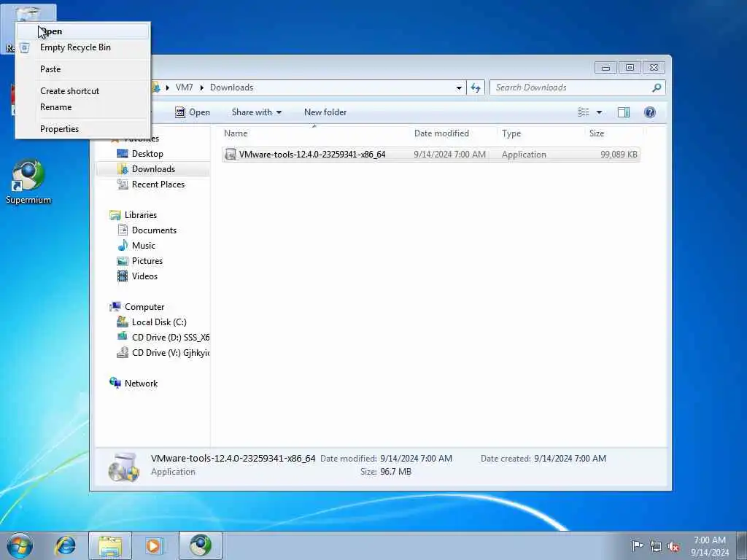Click the network tray icon
The height and width of the screenshot is (560, 747).
(656, 547)
